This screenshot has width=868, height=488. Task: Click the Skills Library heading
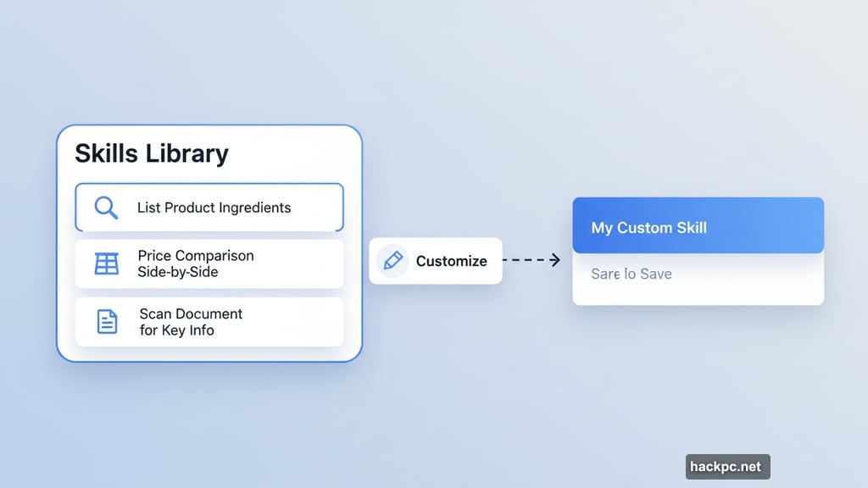tap(152, 153)
